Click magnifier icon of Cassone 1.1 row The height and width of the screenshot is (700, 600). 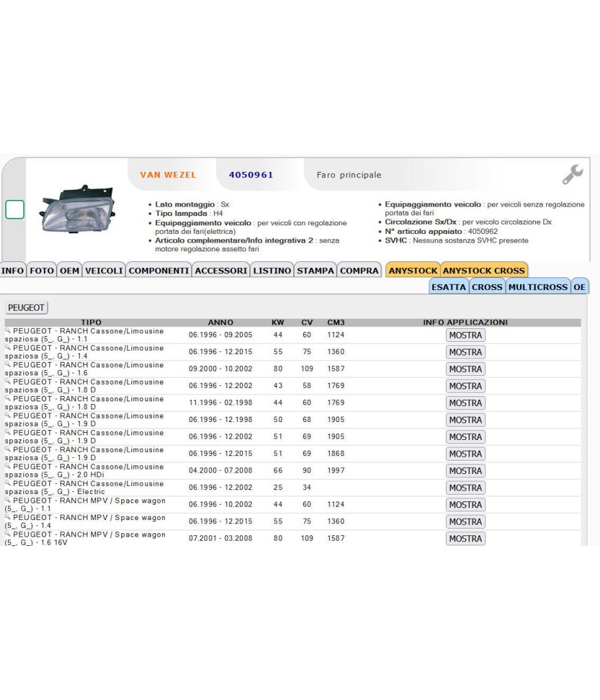(x=7, y=331)
